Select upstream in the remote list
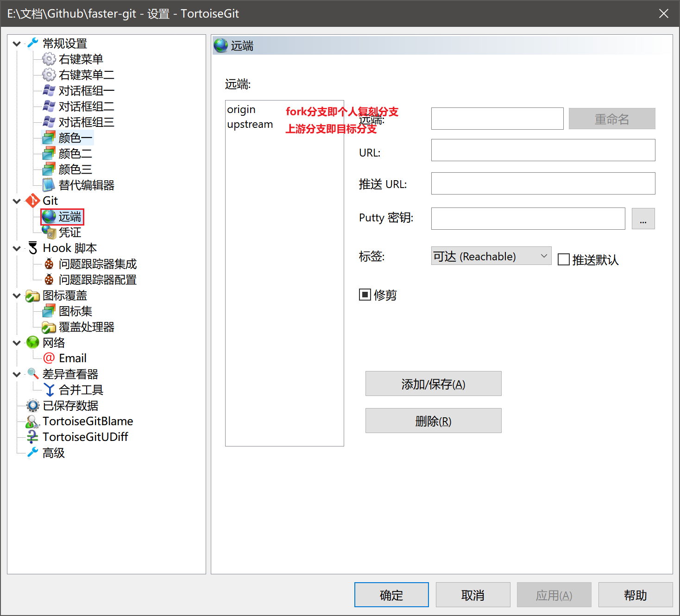This screenshot has width=680, height=616. [x=250, y=125]
